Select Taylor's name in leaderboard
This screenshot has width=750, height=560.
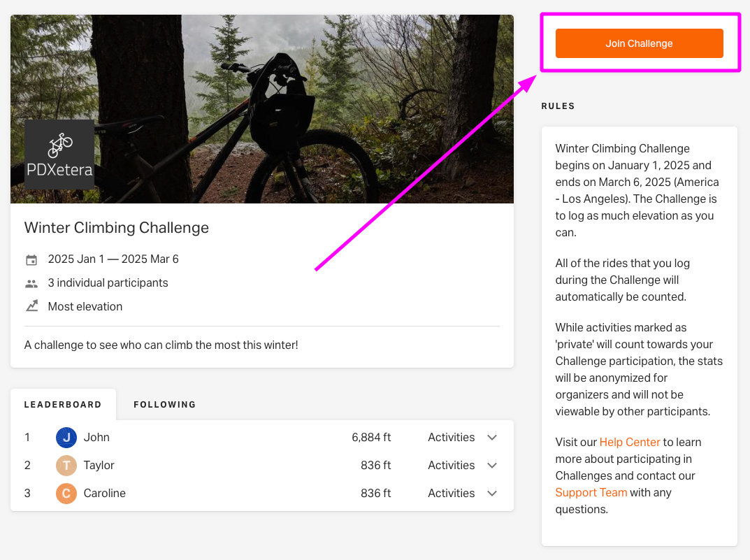tap(99, 466)
